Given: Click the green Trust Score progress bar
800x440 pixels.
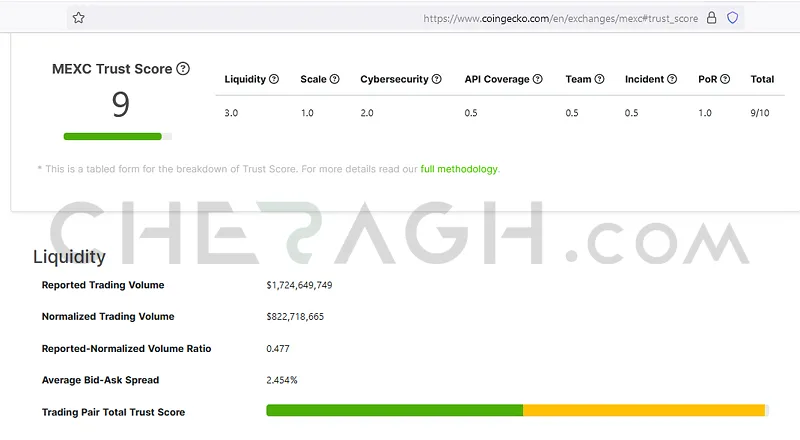Looking at the screenshot, I should pyautogui.click(x=112, y=136).
